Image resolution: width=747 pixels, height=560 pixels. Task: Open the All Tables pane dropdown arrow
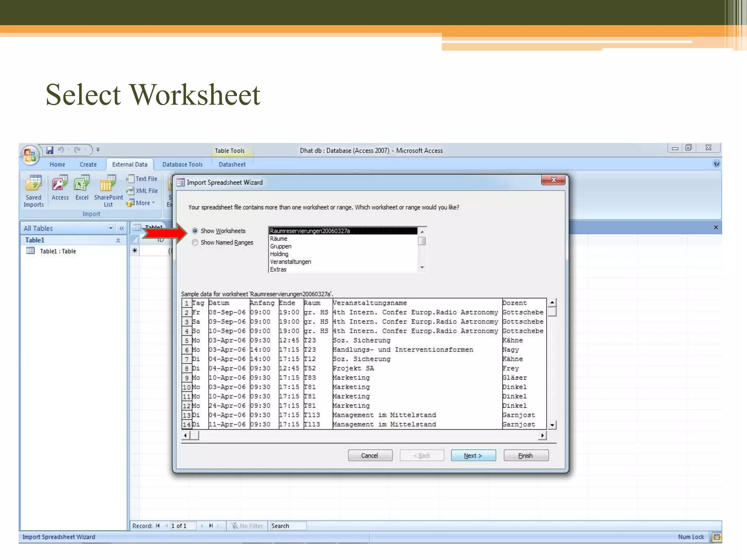[111, 228]
